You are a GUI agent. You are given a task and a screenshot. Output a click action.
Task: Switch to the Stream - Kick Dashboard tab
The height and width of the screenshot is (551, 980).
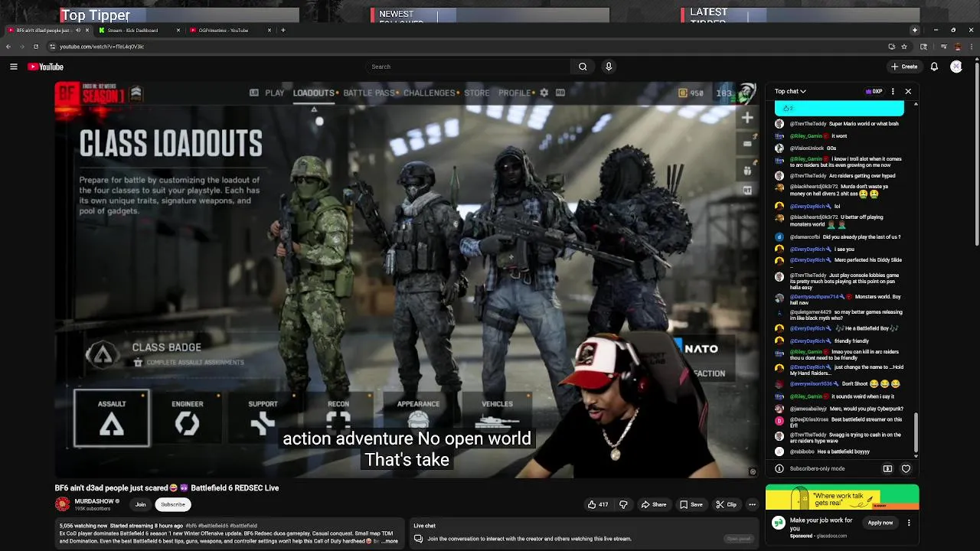point(132,31)
